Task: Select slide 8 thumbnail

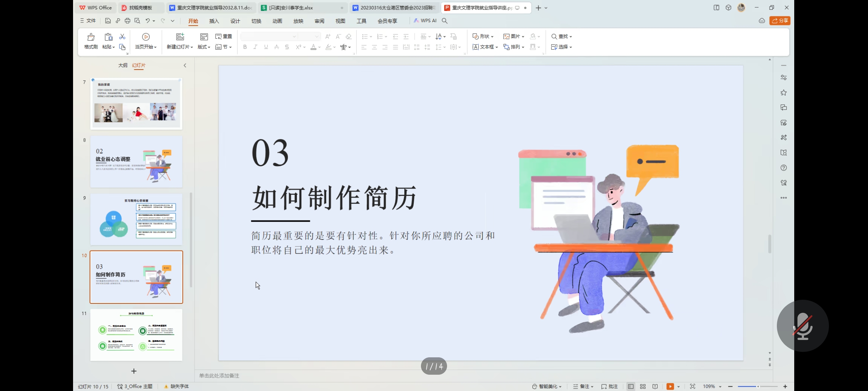Action: [136, 161]
